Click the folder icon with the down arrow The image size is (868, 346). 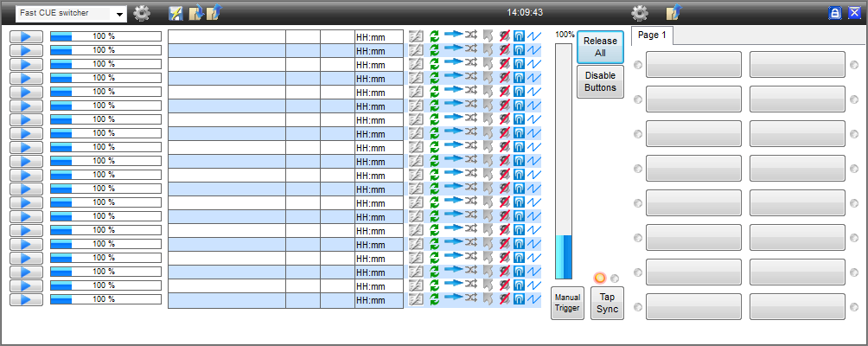[x=196, y=13]
